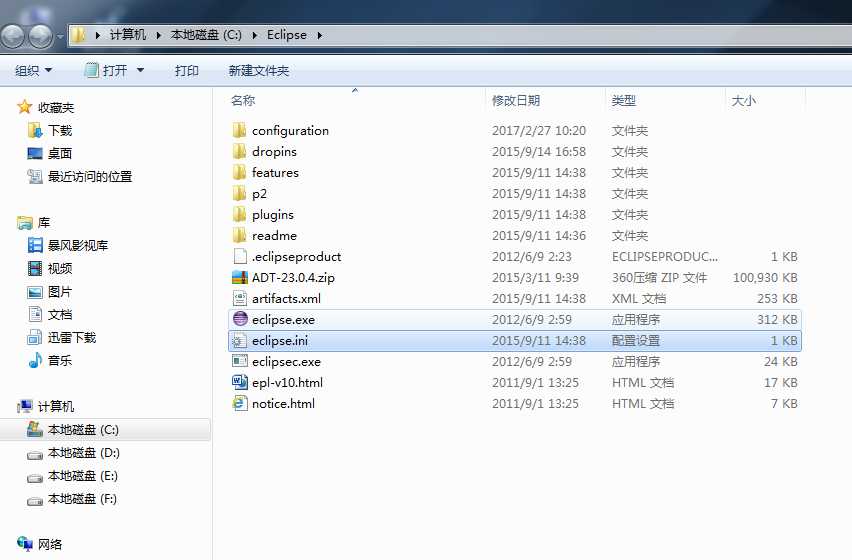Image resolution: width=852 pixels, height=560 pixels.
Task: Open the dropdown arrow next to 打开
Action: click(x=140, y=70)
